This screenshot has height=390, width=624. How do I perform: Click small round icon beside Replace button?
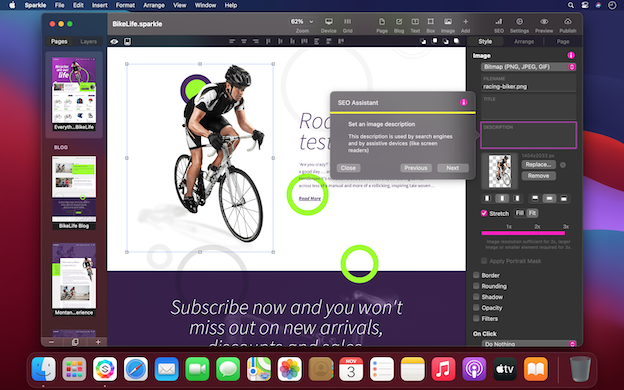pyautogui.click(x=563, y=165)
